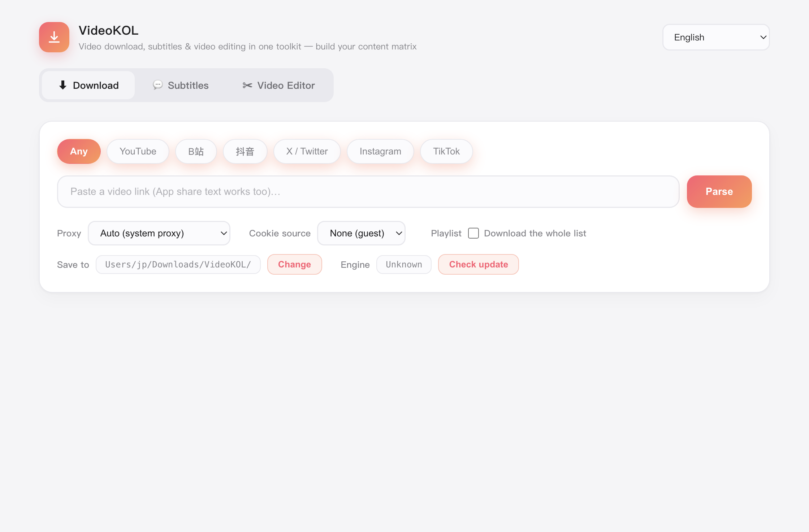Open the Video Editor tab
Screen dimensions: 809x532
coord(278,85)
